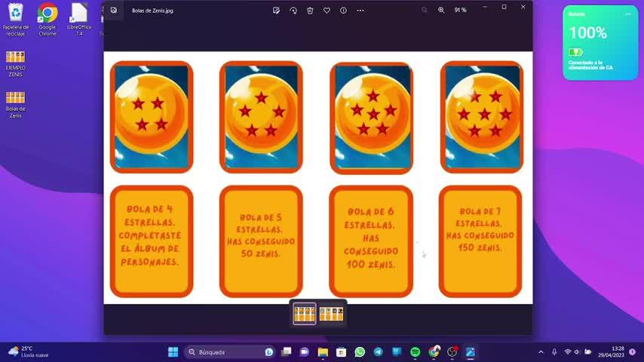Open LibreOffice 7.4 desktop shortcut
The height and width of the screenshot is (362, 644).
pyautogui.click(x=79, y=20)
